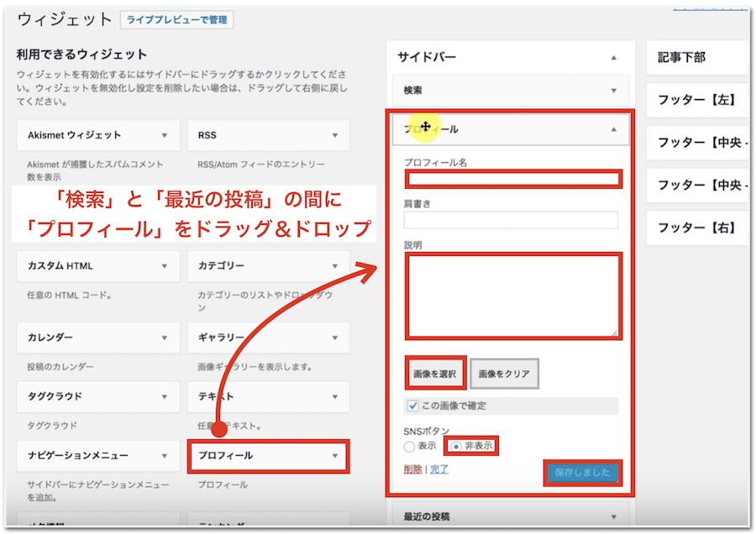Expand the カレンダー widget arrow
Image resolution: width=756 pixels, height=534 pixels.
click(164, 338)
